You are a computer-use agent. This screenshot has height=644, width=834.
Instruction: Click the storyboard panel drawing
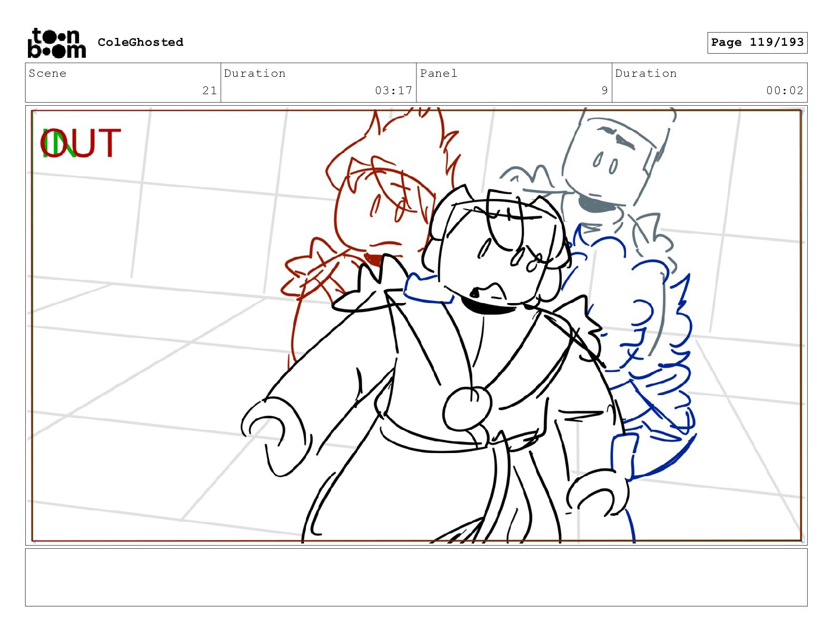(x=416, y=325)
